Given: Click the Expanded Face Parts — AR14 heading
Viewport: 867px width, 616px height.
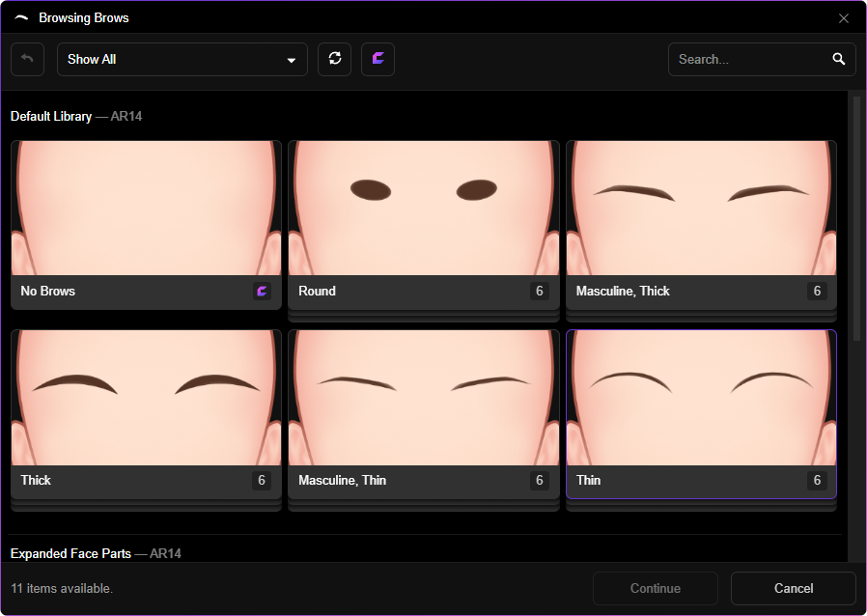Looking at the screenshot, I should coord(96,553).
